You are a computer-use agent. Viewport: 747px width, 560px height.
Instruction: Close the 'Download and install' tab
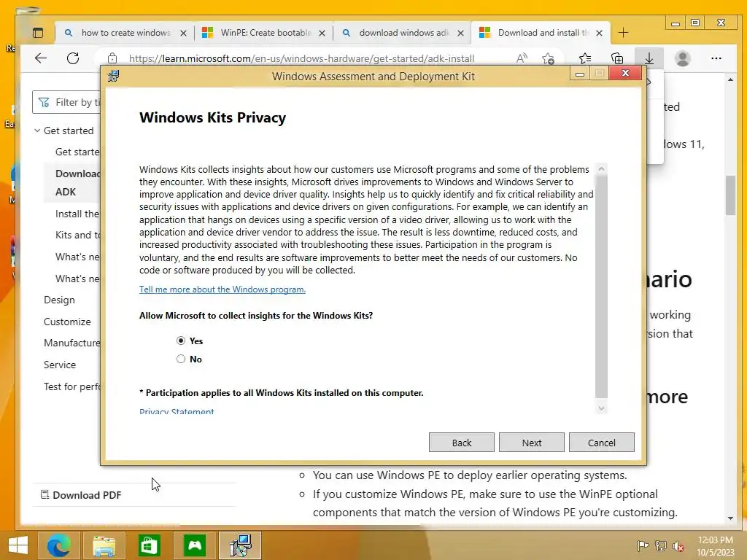[x=600, y=33]
